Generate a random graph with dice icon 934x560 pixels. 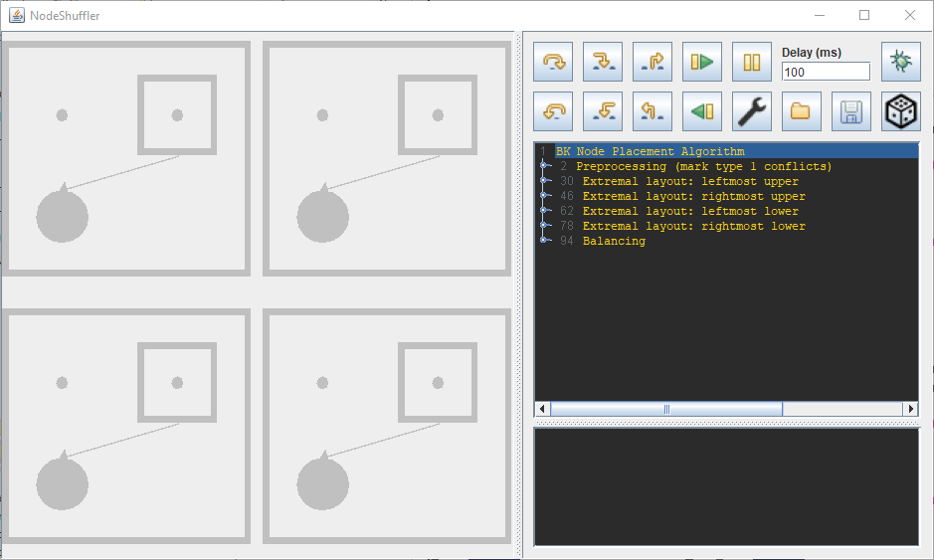click(901, 111)
